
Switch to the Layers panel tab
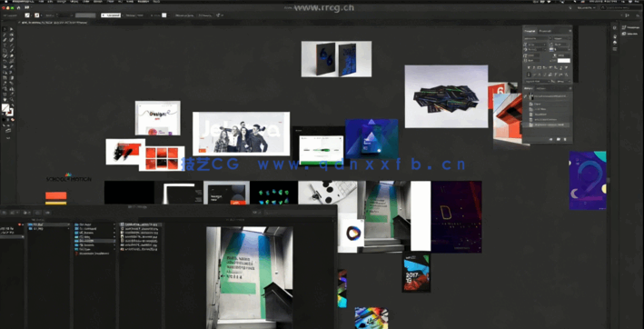[x=528, y=88]
